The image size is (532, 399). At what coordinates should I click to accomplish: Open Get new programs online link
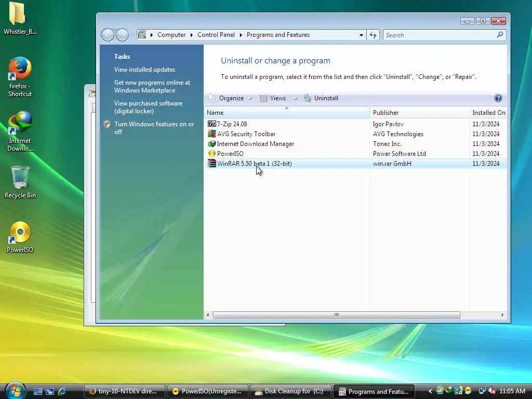point(152,87)
